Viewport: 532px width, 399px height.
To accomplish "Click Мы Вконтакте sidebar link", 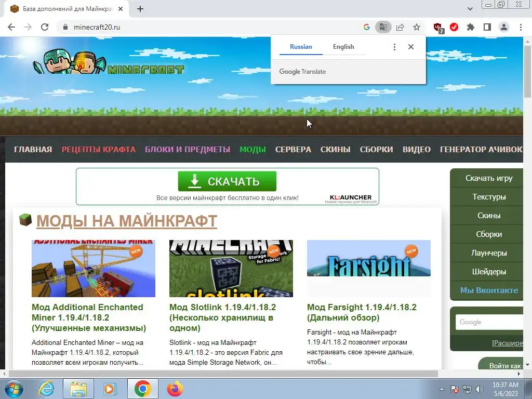I will tap(488, 290).
